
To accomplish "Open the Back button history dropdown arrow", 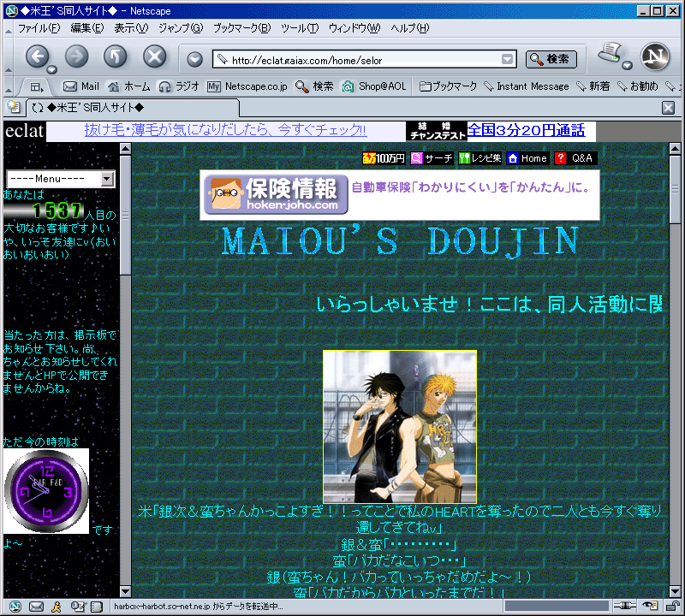I will 52,69.
